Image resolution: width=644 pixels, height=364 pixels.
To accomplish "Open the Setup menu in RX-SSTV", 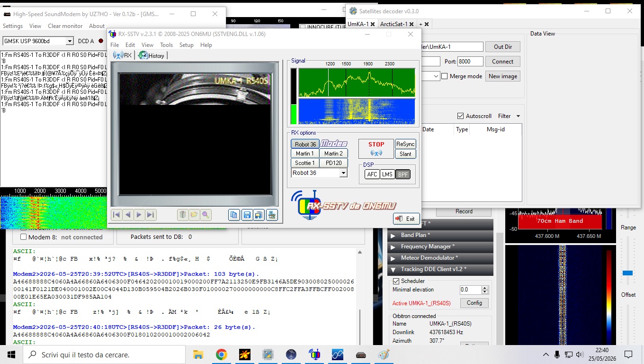I will [x=186, y=45].
